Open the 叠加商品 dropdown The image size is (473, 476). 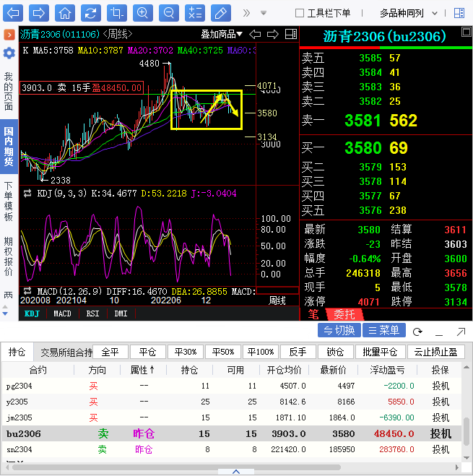pyautogui.click(x=222, y=34)
